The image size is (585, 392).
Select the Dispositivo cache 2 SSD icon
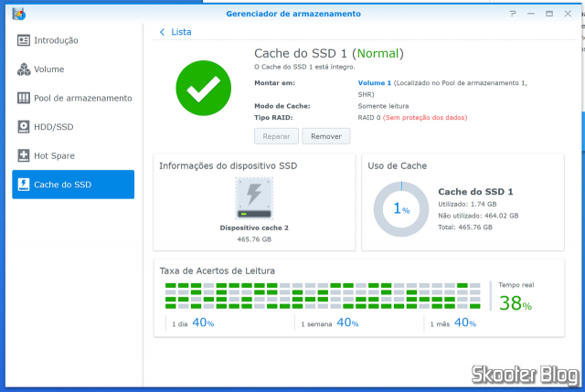tap(254, 198)
